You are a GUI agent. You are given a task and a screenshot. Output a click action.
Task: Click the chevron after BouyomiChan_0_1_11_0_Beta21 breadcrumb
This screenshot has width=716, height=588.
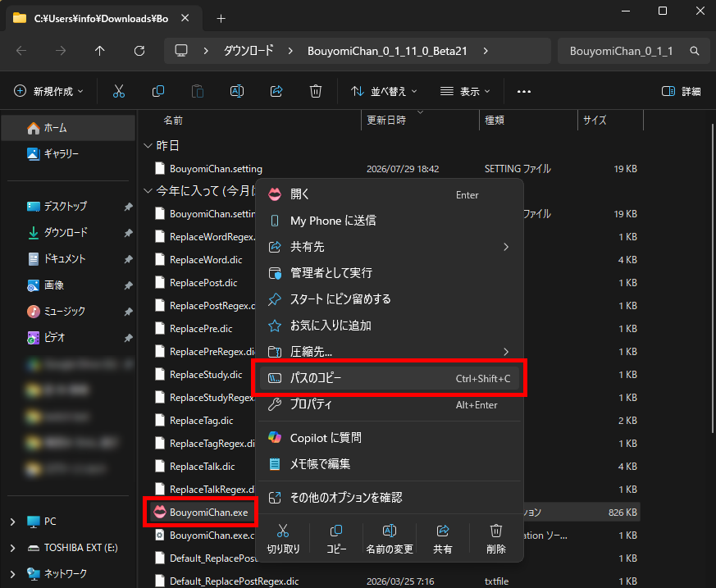pos(486,51)
